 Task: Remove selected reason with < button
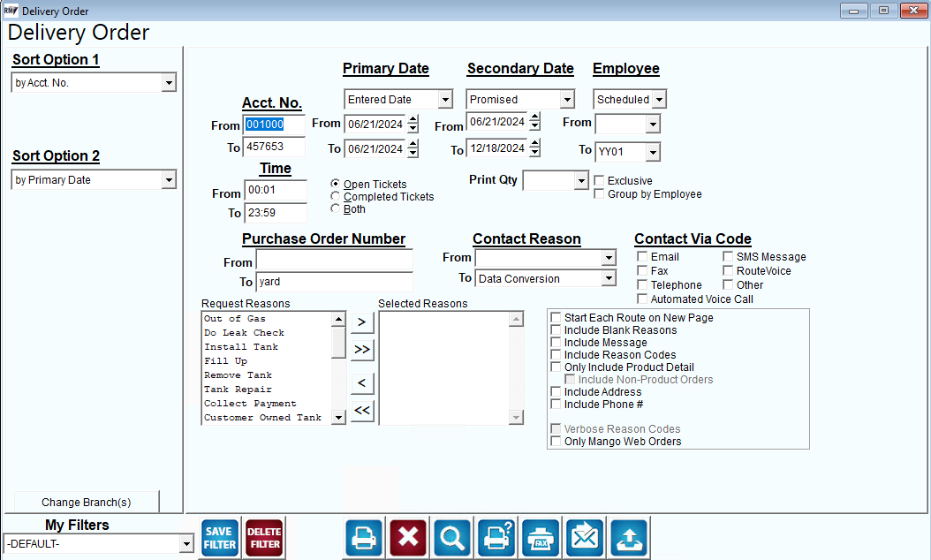click(x=362, y=383)
